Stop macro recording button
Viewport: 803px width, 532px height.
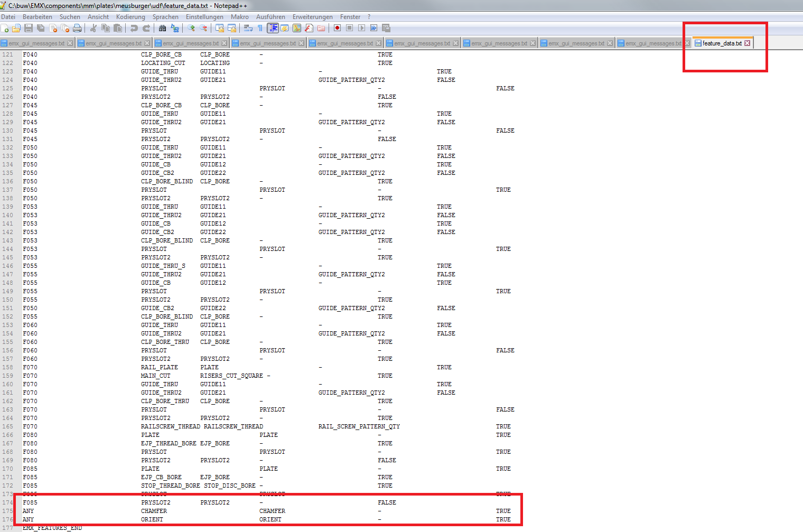click(x=349, y=28)
